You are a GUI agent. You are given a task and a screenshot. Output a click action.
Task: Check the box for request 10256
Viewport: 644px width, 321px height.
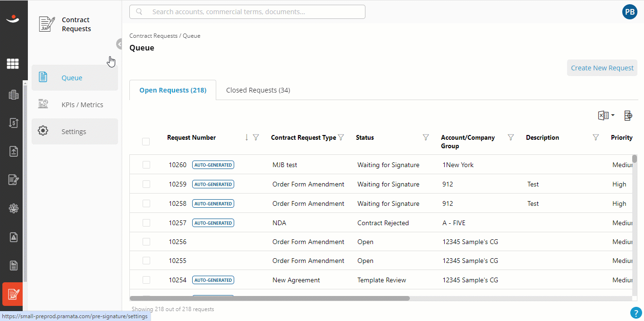(x=146, y=242)
